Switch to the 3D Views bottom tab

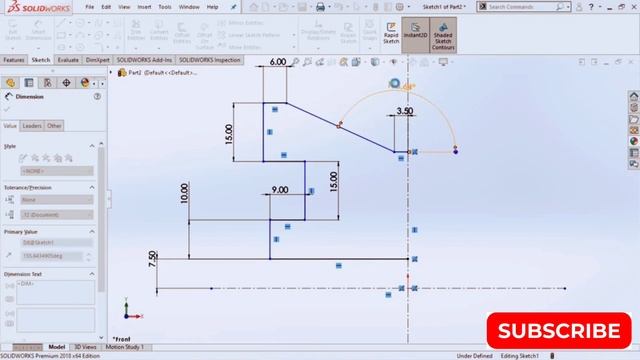click(x=85, y=347)
